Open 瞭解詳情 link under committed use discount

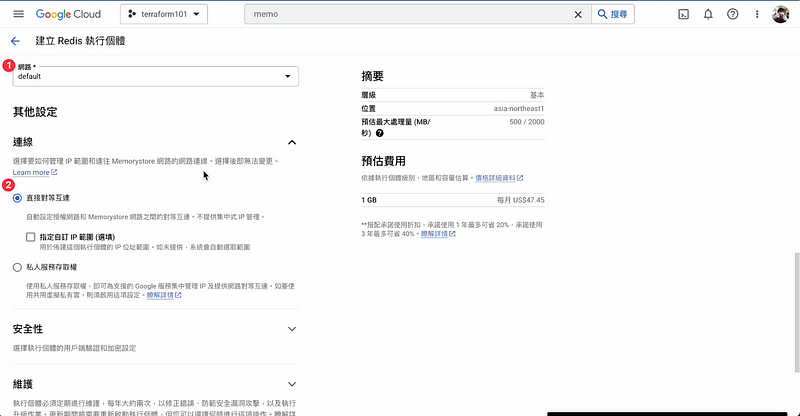[438, 234]
